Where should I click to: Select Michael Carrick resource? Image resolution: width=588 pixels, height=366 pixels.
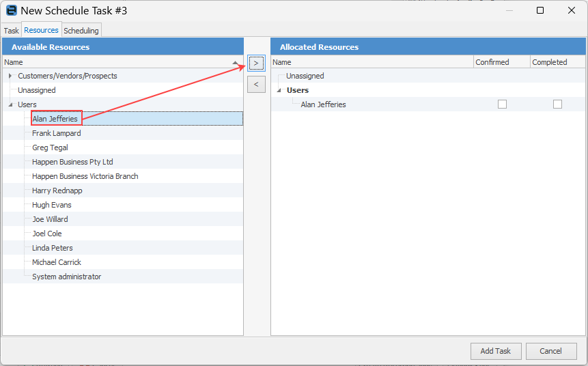57,262
